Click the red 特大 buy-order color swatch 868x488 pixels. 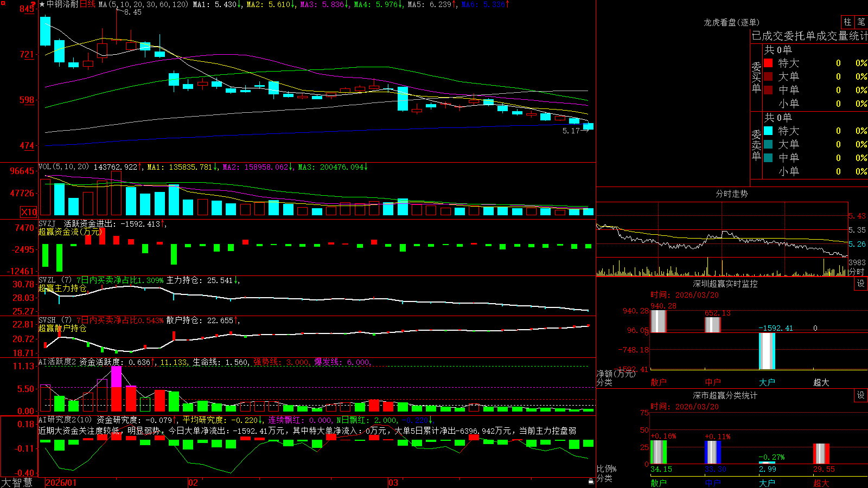(768, 63)
